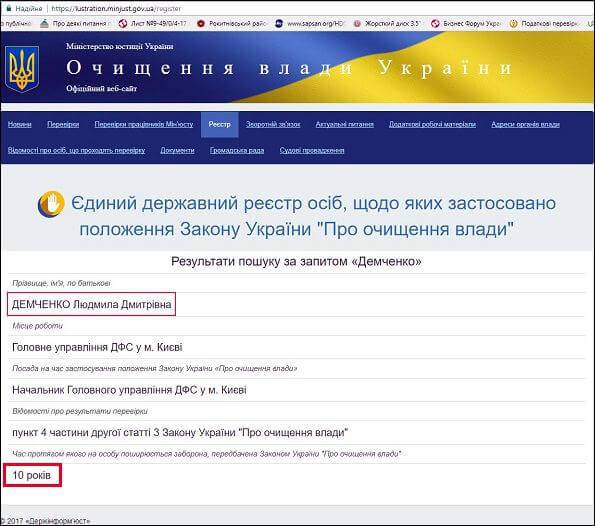
Task: Click the orange stop-hand registry icon
Action: pyautogui.click(x=51, y=204)
